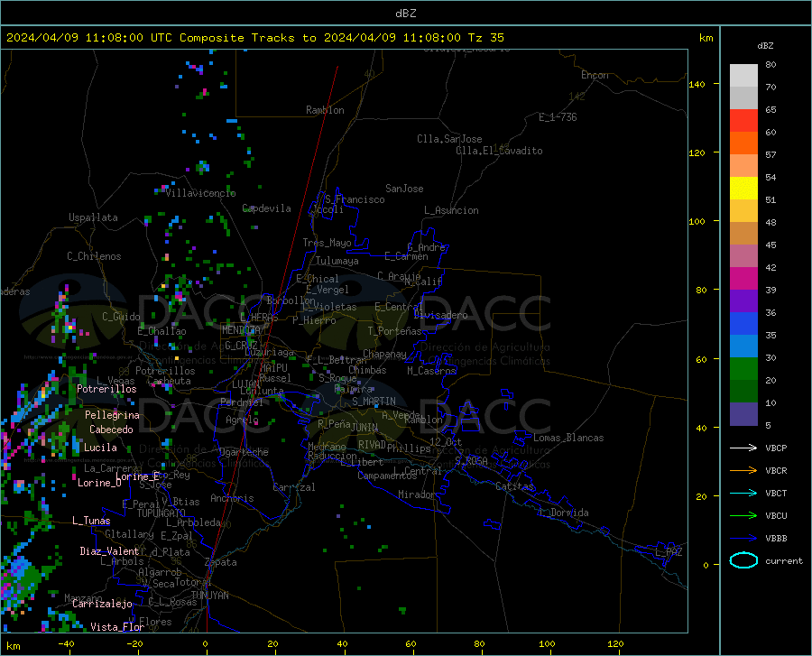Click the 'L_Asuncion' map label
The image size is (812, 656).
pyautogui.click(x=451, y=210)
